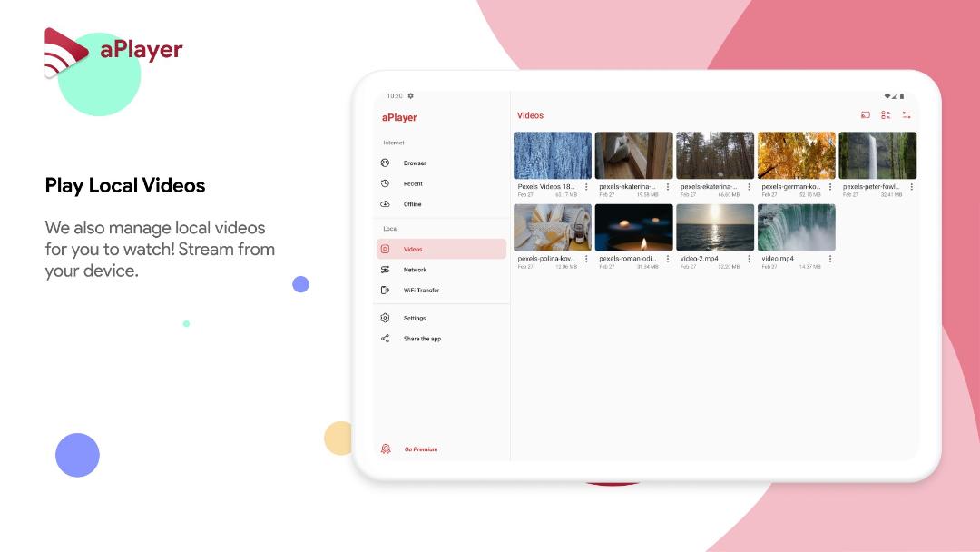Play the blue frost Pexels Videos thumbnail
Screen dimensions: 980x552
(x=553, y=155)
